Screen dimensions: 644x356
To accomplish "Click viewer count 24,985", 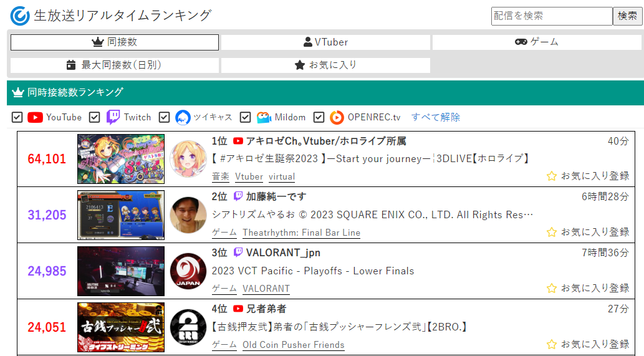I will (x=47, y=271).
